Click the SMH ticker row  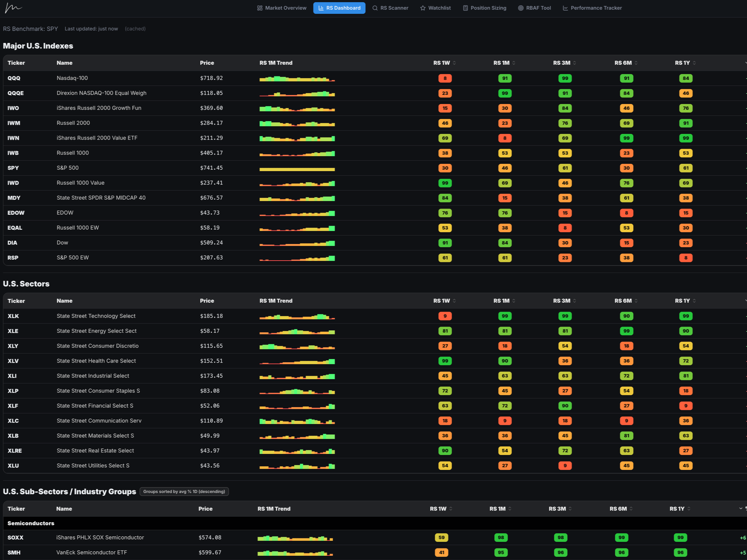click(x=375, y=552)
